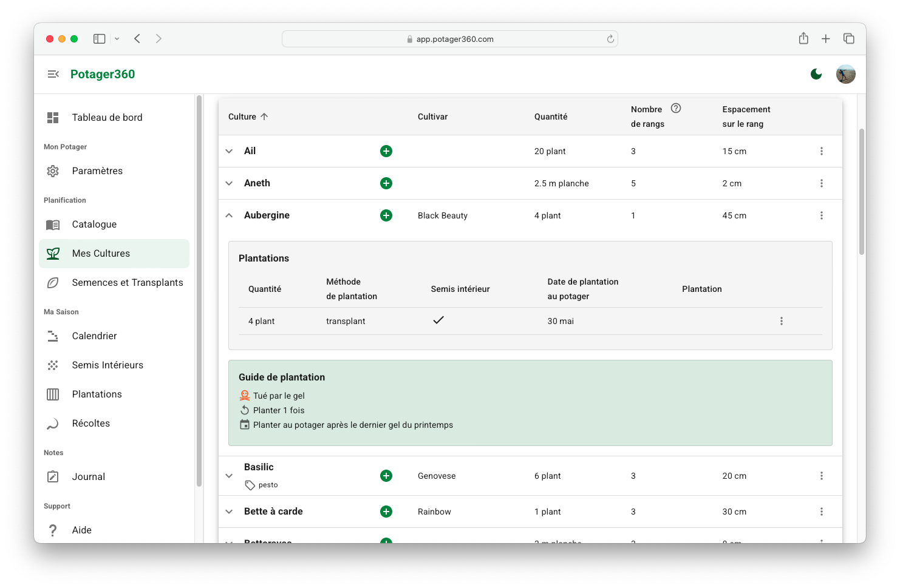The height and width of the screenshot is (588, 900).
Task: Open the Aide support link
Action: pyautogui.click(x=81, y=530)
